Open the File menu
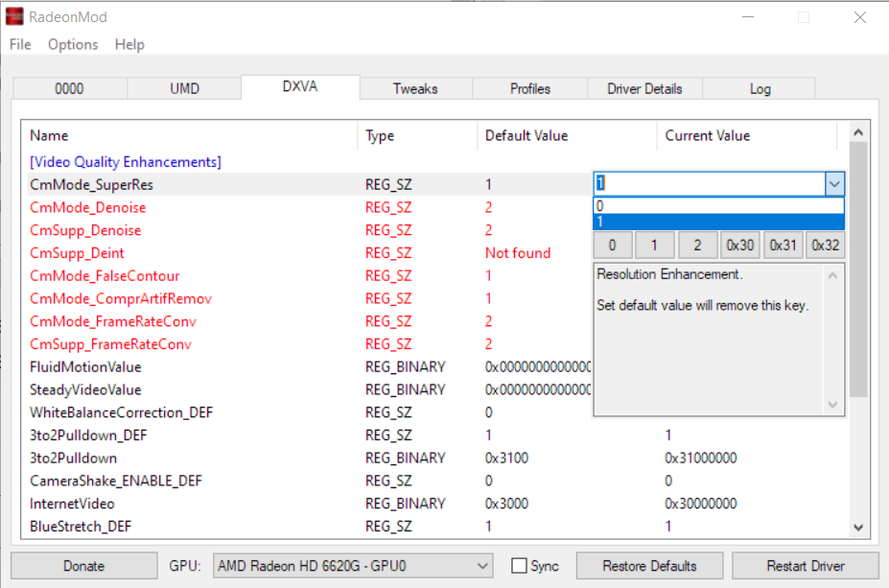 [20, 44]
